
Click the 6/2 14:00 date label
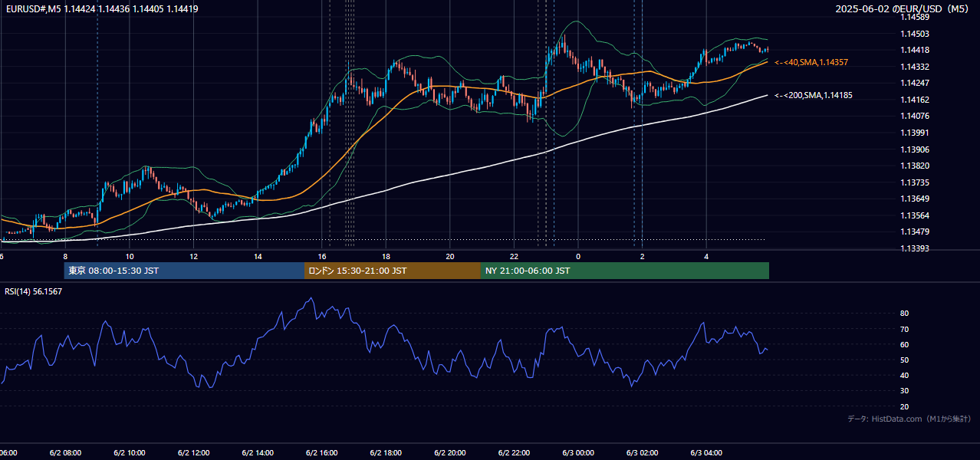pos(258,453)
